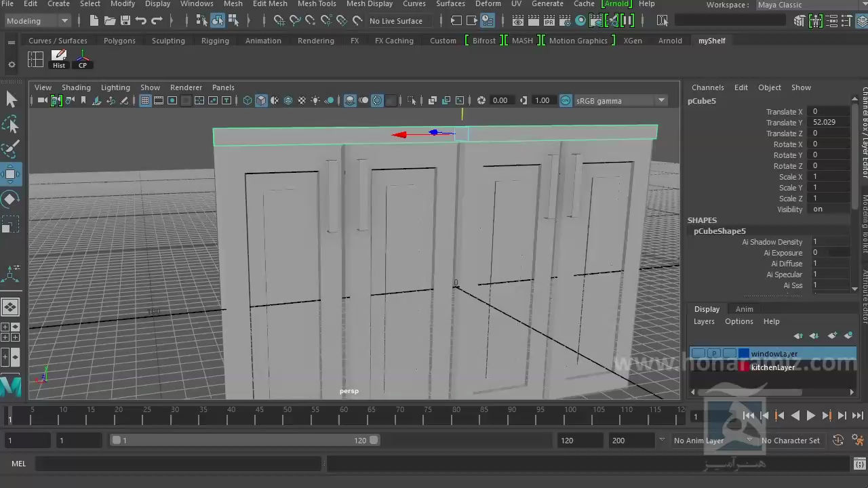Toggle Textured checker display icon
This screenshot has height=488, width=868.
tap(302, 100)
